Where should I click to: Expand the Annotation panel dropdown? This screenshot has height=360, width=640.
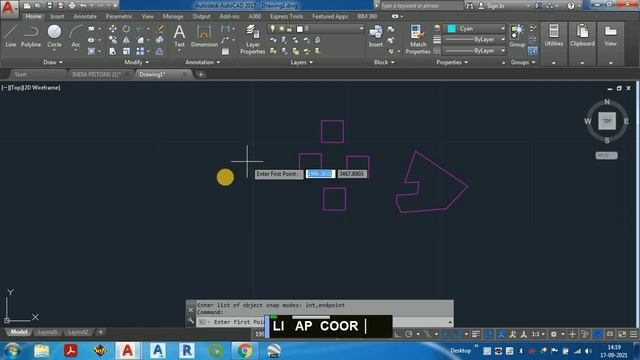coord(202,62)
